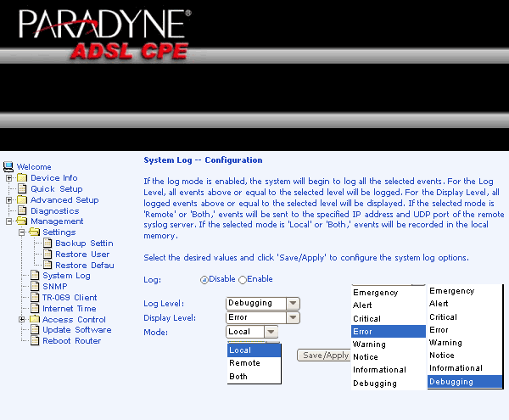Open the Quick Setup link
This screenshot has height=420, width=509.
(57, 189)
